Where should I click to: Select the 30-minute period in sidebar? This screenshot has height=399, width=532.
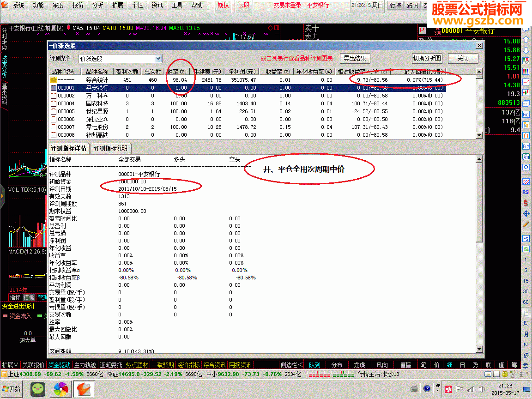click(x=526, y=291)
